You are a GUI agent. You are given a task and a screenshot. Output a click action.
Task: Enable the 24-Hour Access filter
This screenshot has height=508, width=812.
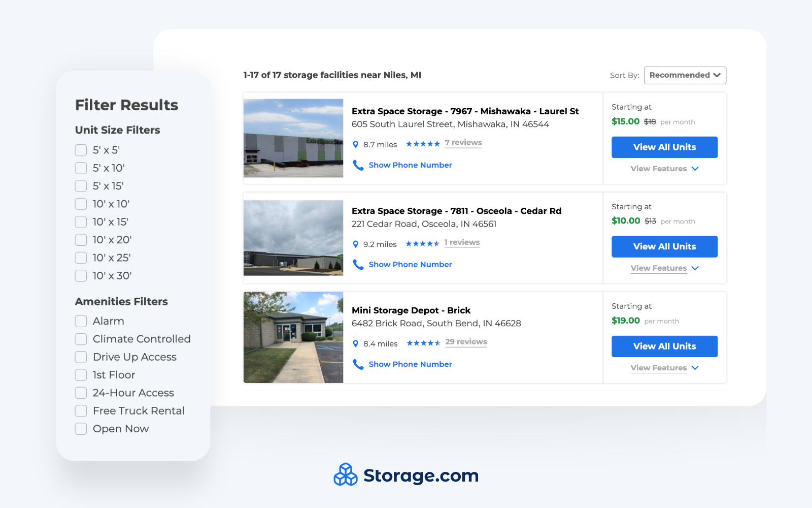coord(81,393)
